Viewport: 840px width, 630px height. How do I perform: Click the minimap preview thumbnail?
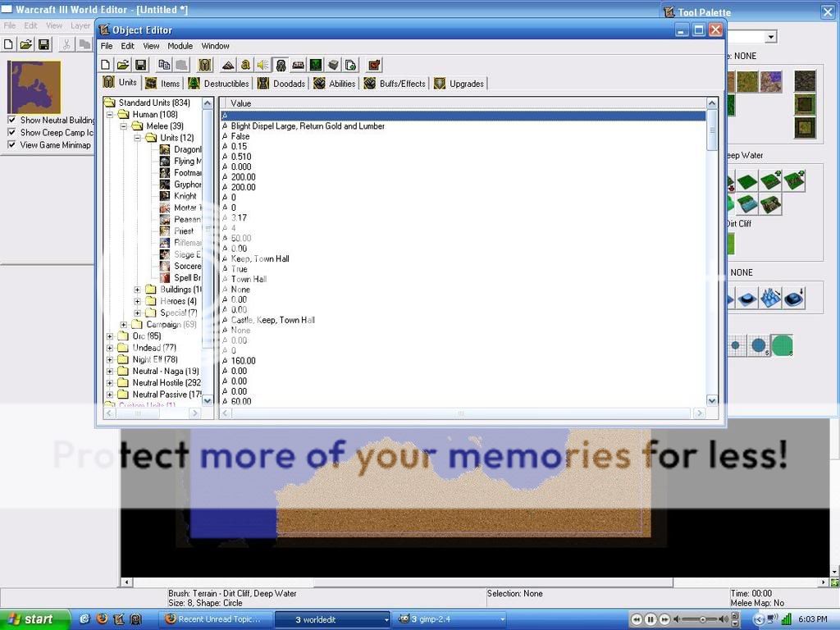[34, 87]
